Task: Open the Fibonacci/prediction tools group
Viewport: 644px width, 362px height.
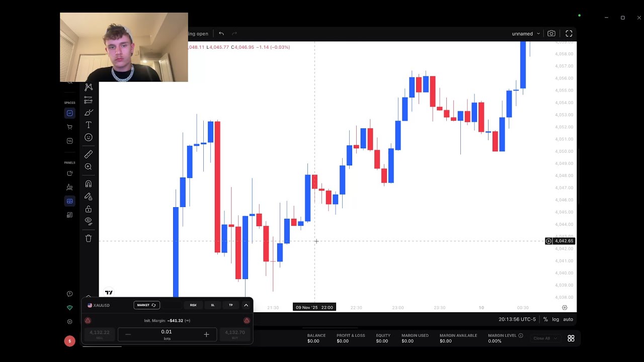Action: tap(89, 100)
